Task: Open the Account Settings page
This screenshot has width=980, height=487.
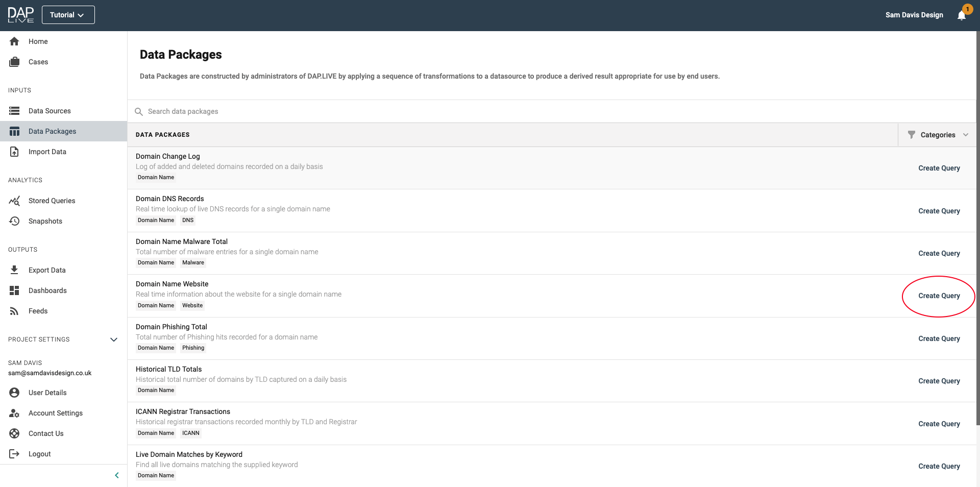Action: [55, 413]
